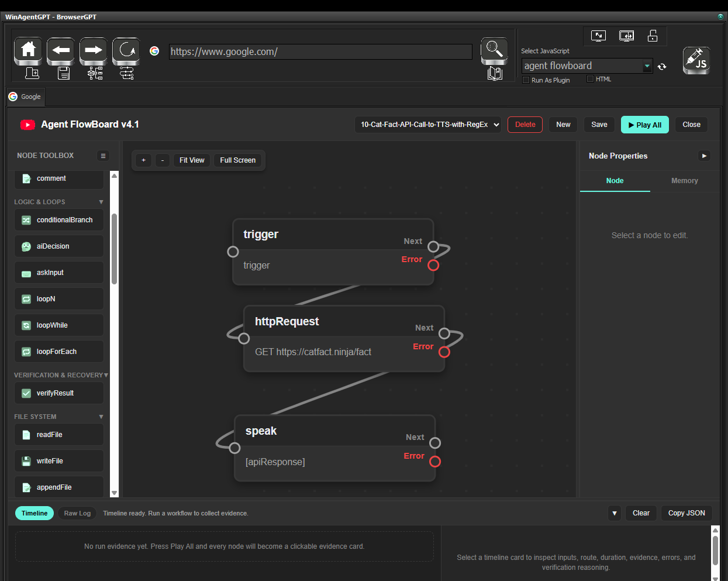Viewport: 728px width, 581px height.
Task: Add a loopForEach node from the toolbox
Action: point(59,352)
